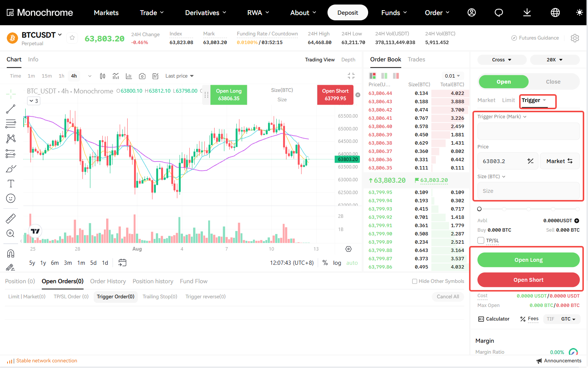588x368 pixels.
Task: Switch to the Order History tab
Action: [x=108, y=281]
